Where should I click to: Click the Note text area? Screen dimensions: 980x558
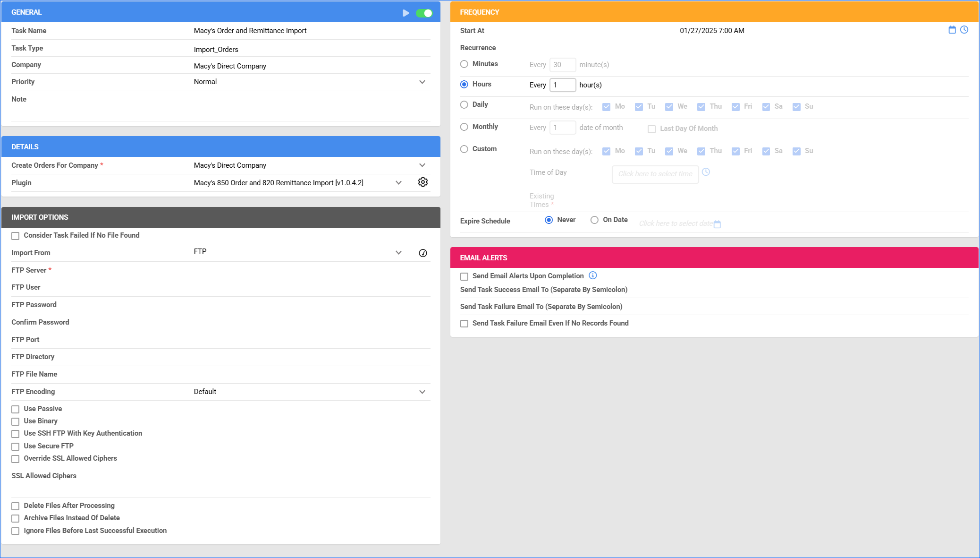(x=312, y=107)
